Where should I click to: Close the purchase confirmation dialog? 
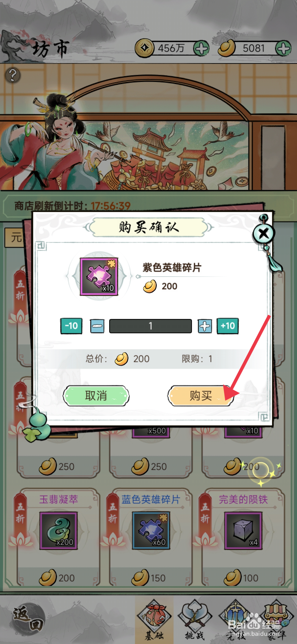[x=263, y=234]
